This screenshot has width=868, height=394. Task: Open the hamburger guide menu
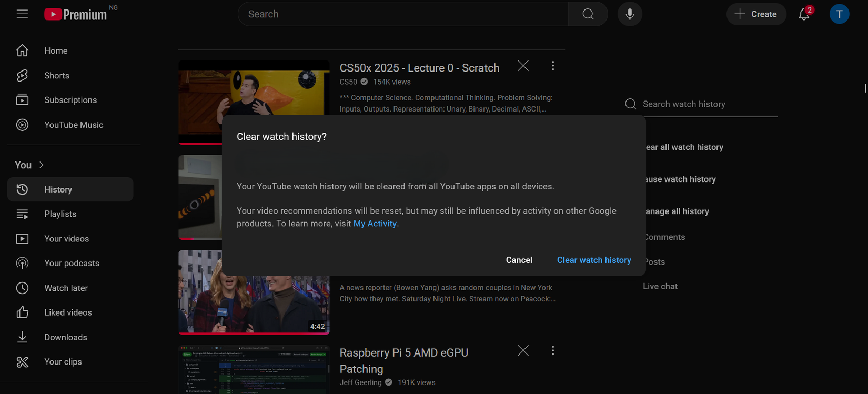pyautogui.click(x=22, y=14)
